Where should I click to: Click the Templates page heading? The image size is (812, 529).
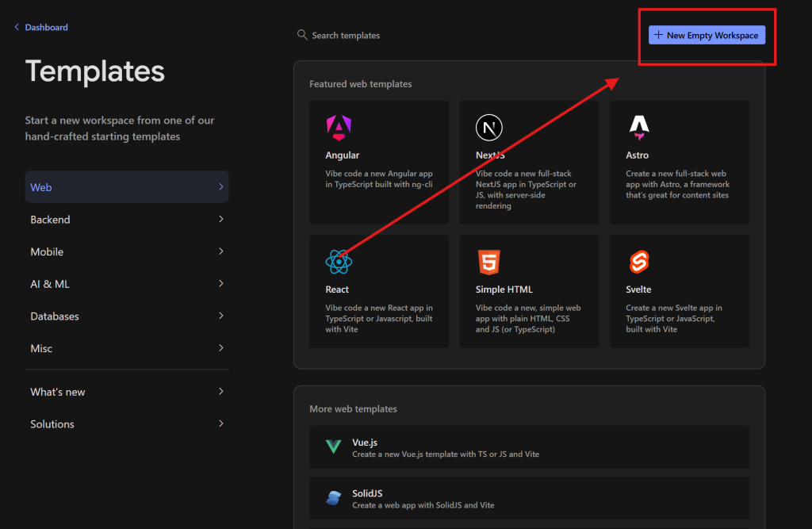(95, 71)
